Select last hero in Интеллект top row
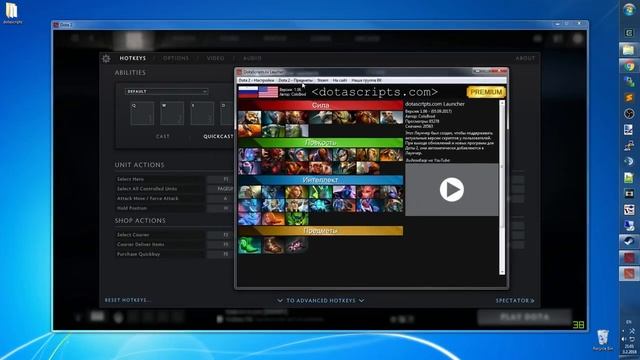The image size is (640, 360). coord(391,192)
